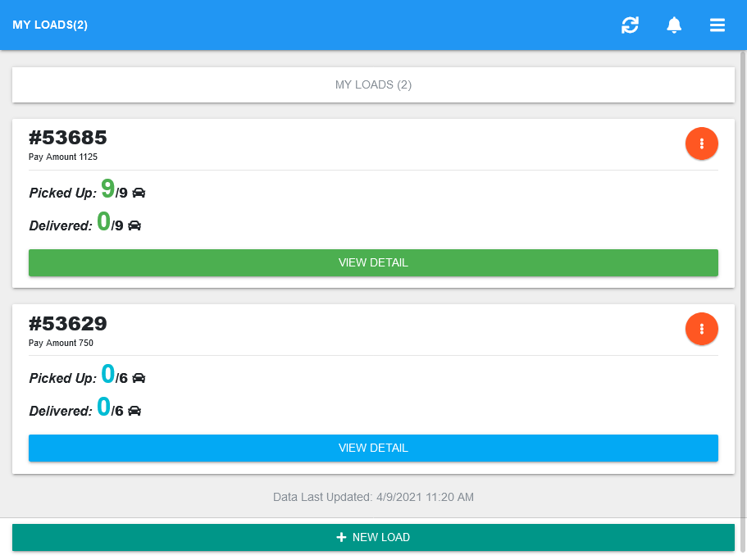Click car icon beside Picked Up 9/9
This screenshot has height=560, width=747.
(139, 193)
